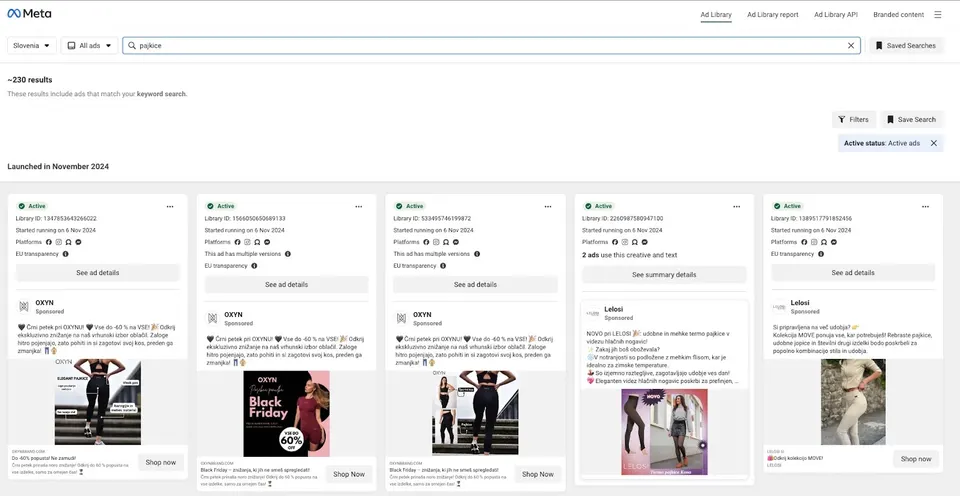This screenshot has height=496, width=960.
Task: Open the OXYN elegant pajkice ad image
Action: tap(98, 402)
